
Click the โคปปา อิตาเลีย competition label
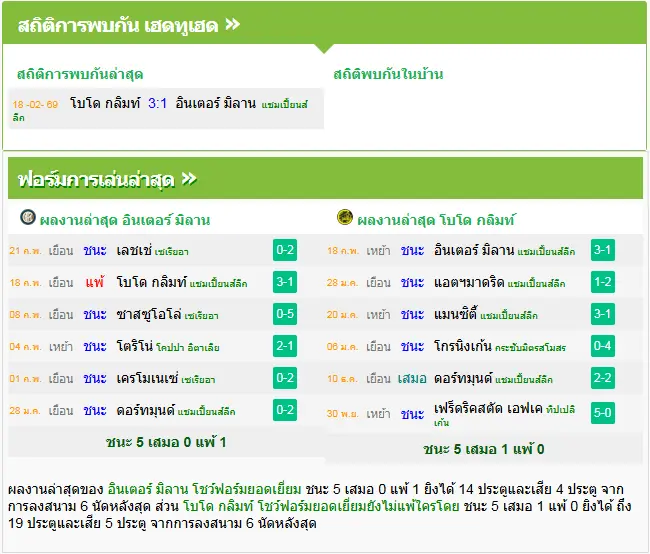click(188, 347)
